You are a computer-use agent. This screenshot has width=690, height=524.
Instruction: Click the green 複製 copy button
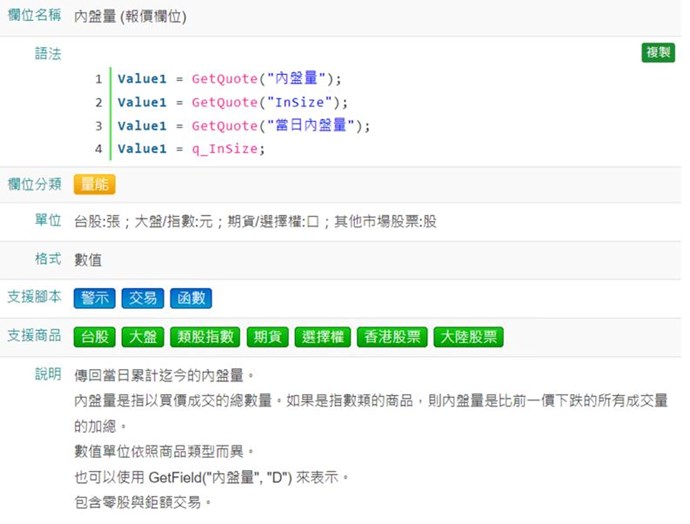(658, 53)
